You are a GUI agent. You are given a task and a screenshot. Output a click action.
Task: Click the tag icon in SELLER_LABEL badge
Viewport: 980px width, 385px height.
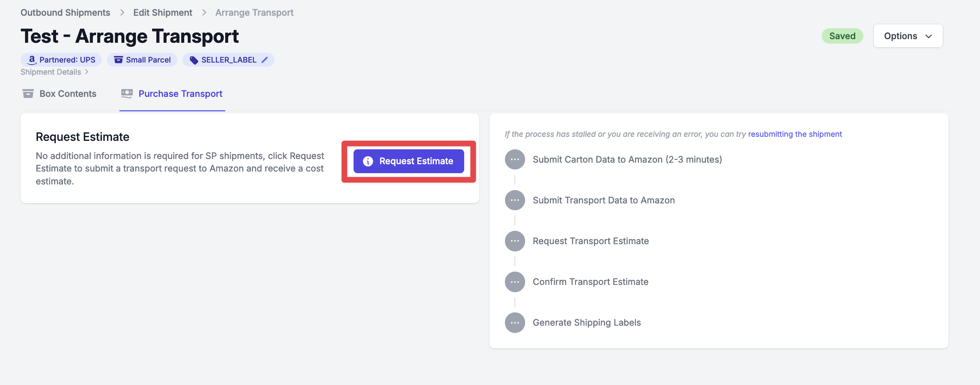(x=194, y=60)
